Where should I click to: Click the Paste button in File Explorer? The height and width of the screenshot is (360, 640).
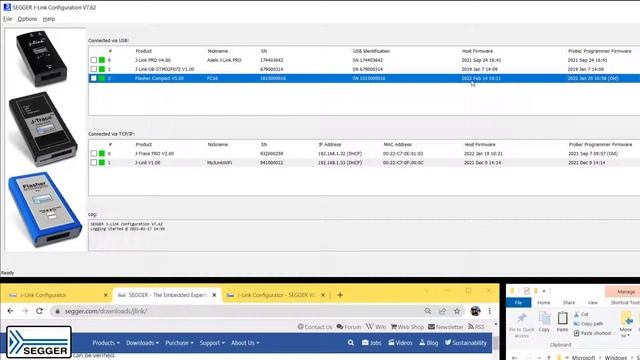[x=562, y=322]
